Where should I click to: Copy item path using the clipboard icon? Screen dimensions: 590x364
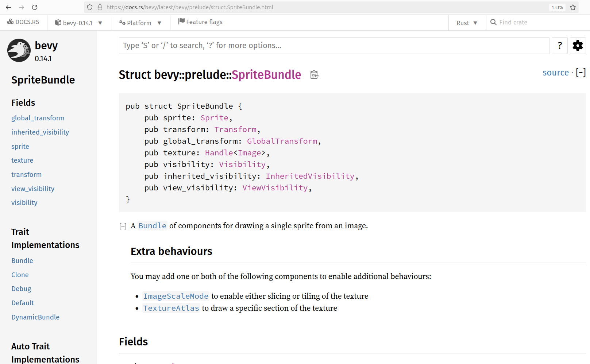pos(314,75)
